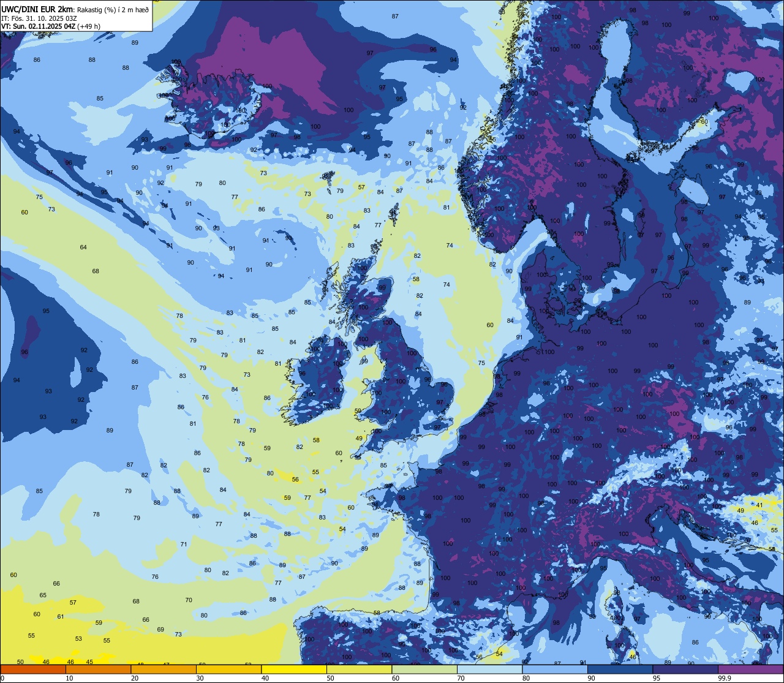This screenshot has height=683, width=784.
Task: Click the map value "61" in the southwest
Action: click(61, 616)
